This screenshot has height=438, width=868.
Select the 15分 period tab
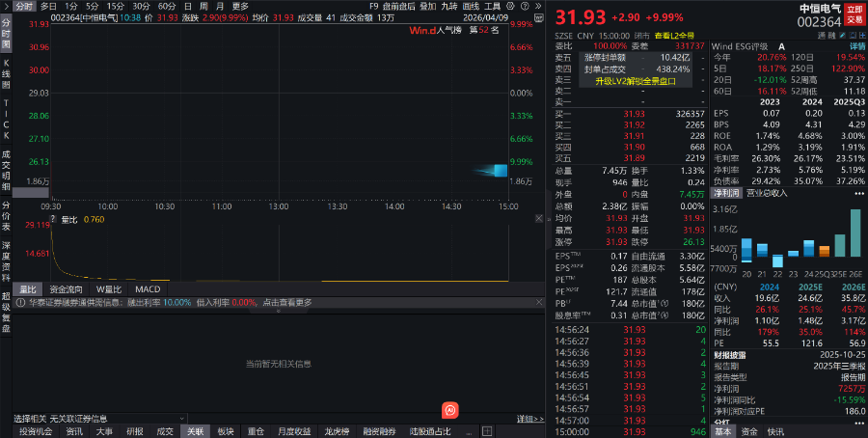pyautogui.click(x=115, y=6)
